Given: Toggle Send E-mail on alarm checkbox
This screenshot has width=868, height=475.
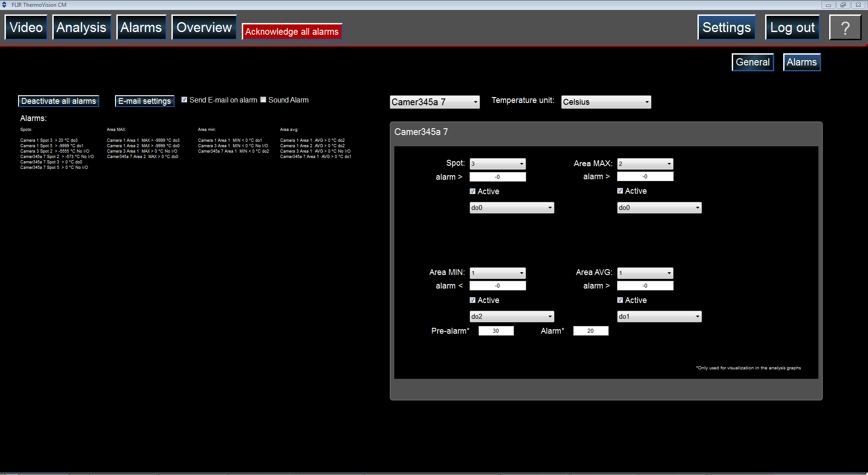Looking at the screenshot, I should pyautogui.click(x=184, y=100).
